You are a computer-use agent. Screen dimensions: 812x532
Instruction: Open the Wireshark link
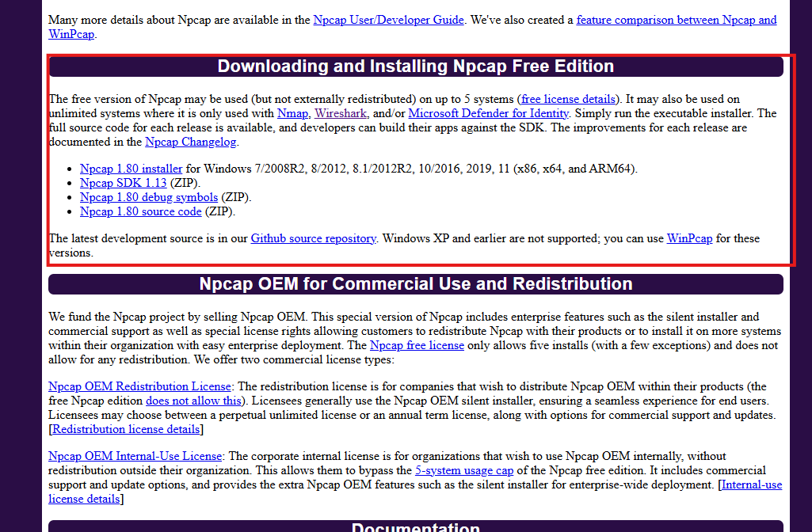(x=340, y=113)
